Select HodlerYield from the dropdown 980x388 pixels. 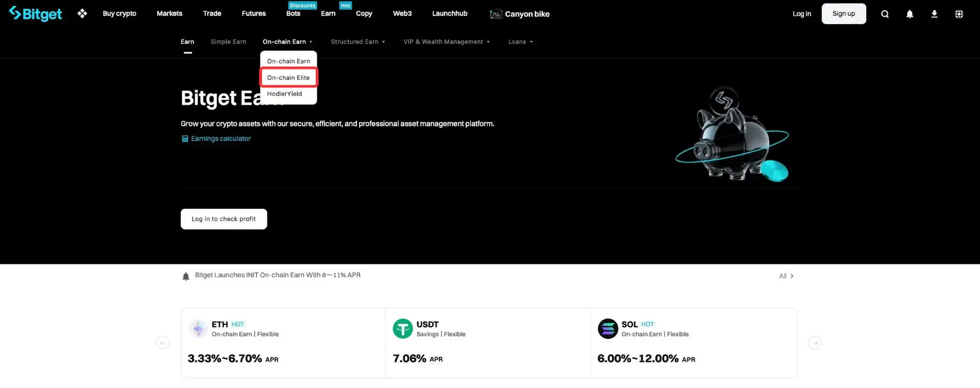pos(284,94)
